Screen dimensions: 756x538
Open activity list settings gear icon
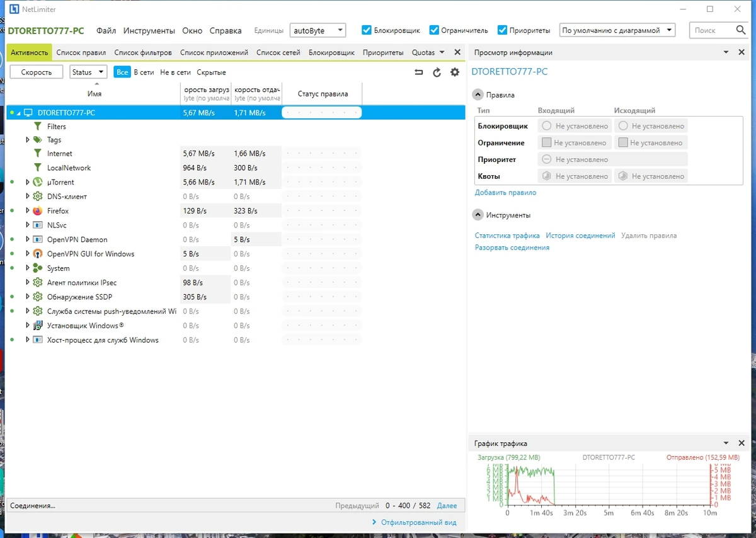455,72
